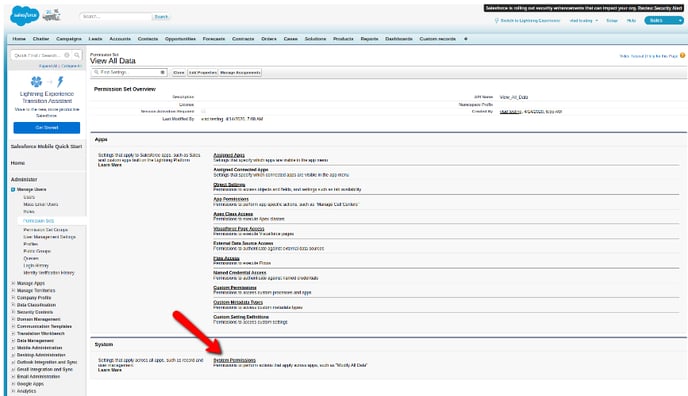Expand the Company Profile tree node
Screen dimensions: 688x396
coord(13,298)
